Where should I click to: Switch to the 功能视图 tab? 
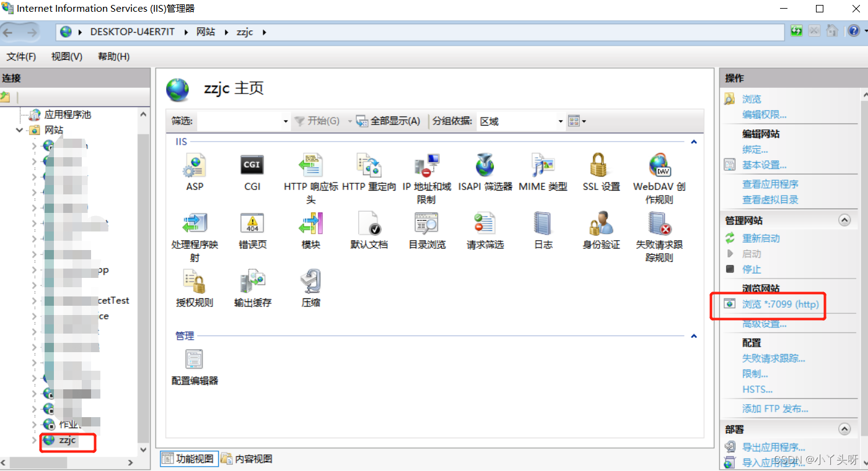(x=188, y=459)
